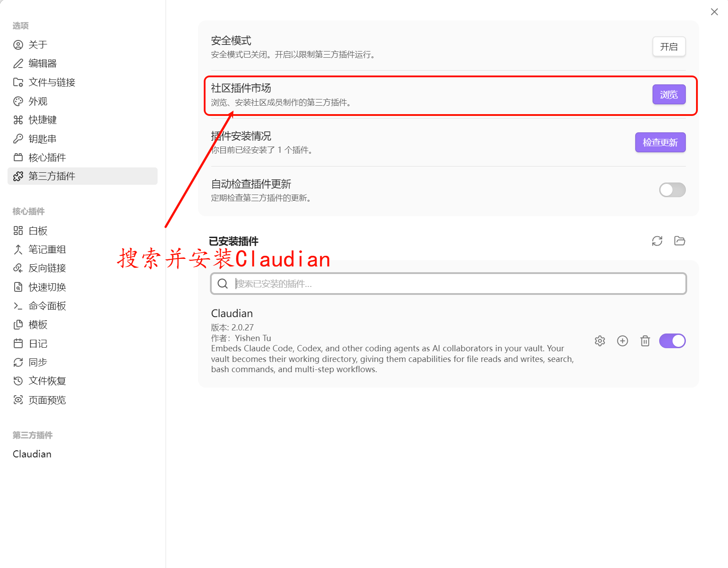Click the 外观 palette icon

point(18,101)
